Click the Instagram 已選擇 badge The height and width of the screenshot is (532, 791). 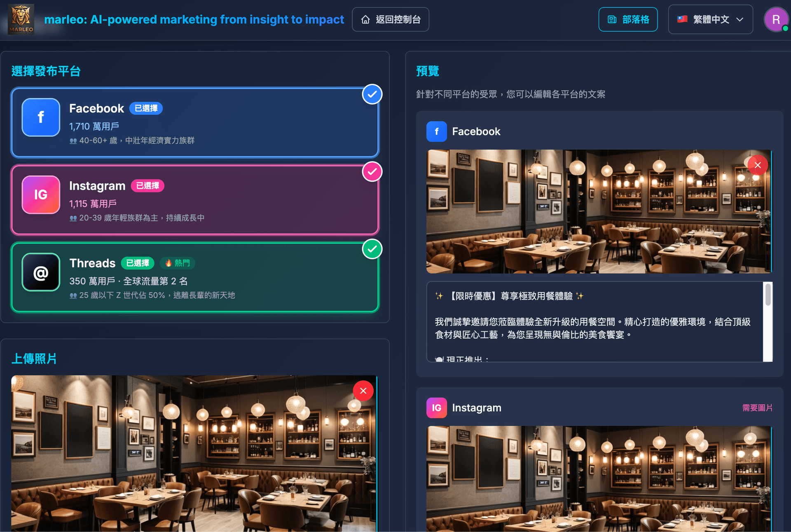(147, 186)
